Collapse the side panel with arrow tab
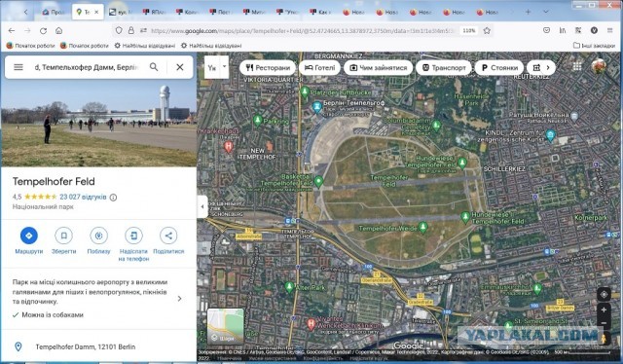 point(202,206)
